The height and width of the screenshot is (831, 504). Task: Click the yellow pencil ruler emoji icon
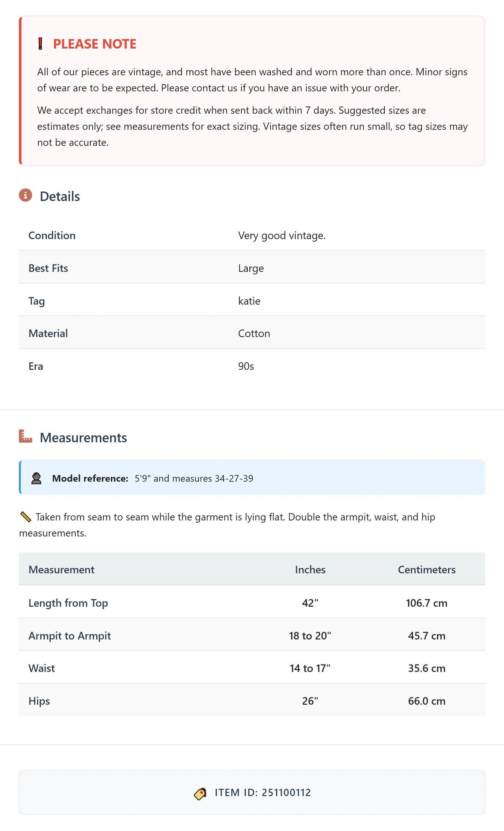point(26,517)
